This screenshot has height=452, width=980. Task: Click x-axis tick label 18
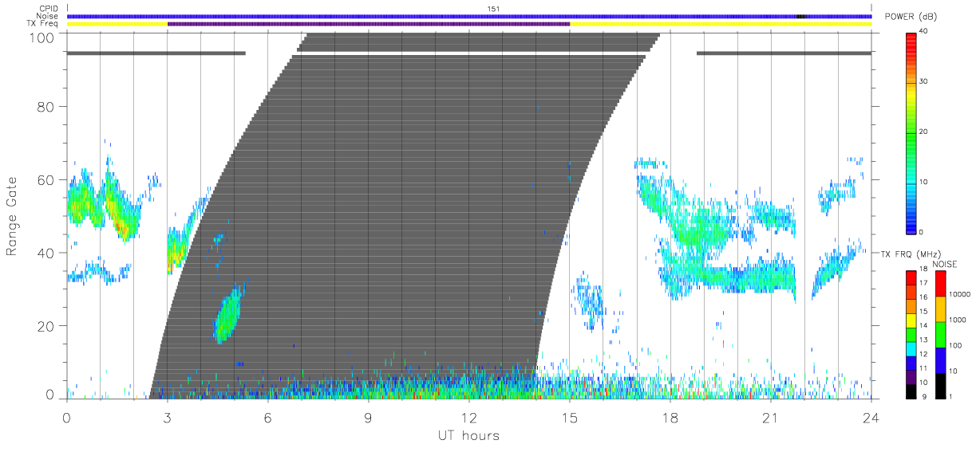pyautogui.click(x=670, y=417)
